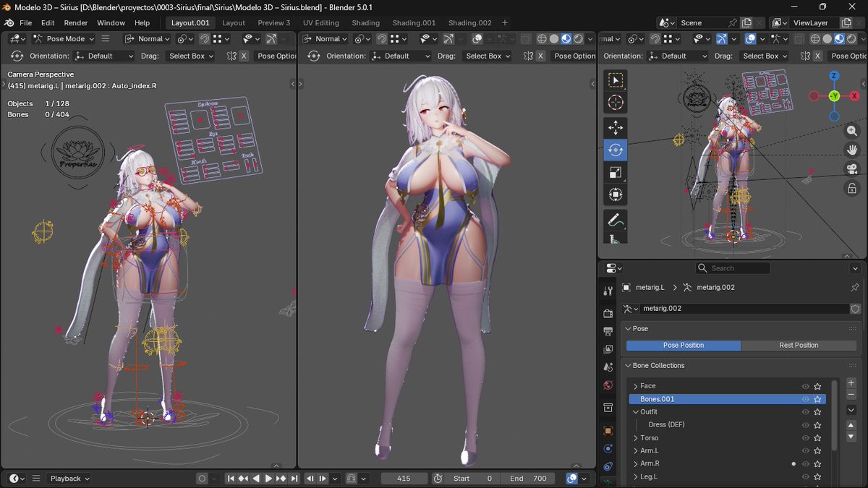
Task: Toggle visibility of Torso collection
Action: [x=805, y=438]
